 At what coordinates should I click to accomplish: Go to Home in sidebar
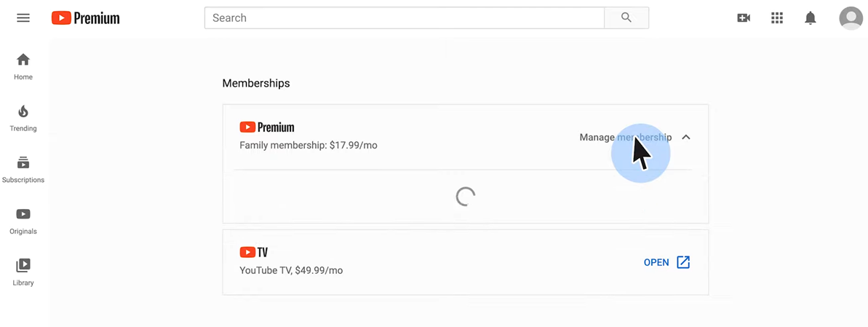tap(23, 66)
